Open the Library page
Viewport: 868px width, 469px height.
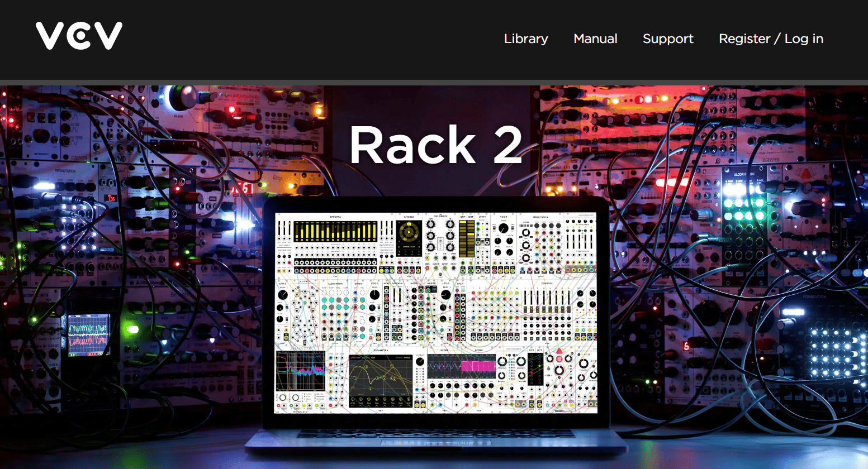pos(526,39)
